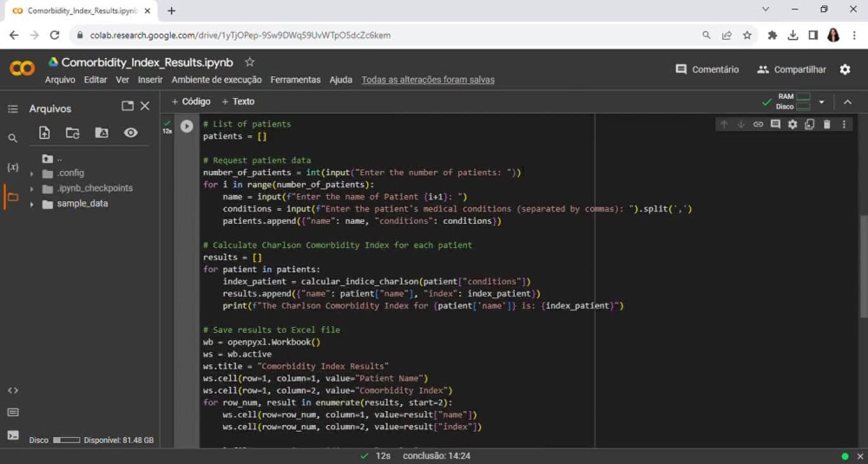This screenshot has height=464, width=868.
Task: Open the browser extensions puzzle icon
Action: (x=773, y=35)
